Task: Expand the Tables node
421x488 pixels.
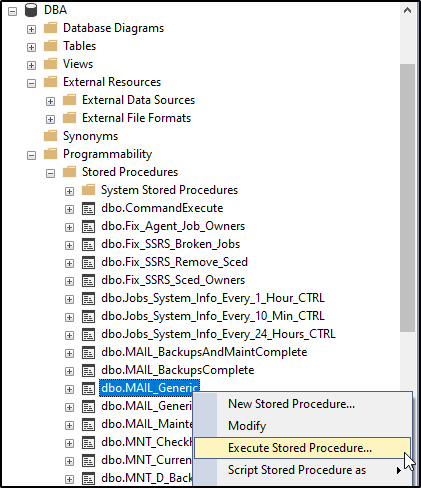Action: [x=31, y=47]
